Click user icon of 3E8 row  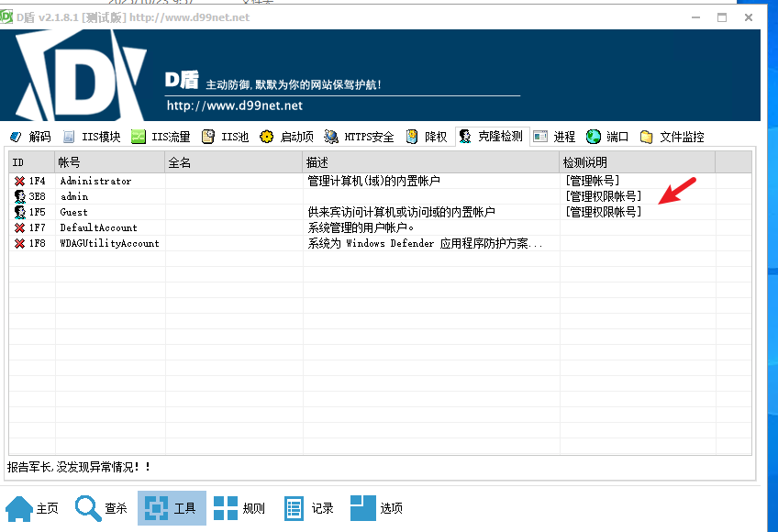(x=20, y=196)
